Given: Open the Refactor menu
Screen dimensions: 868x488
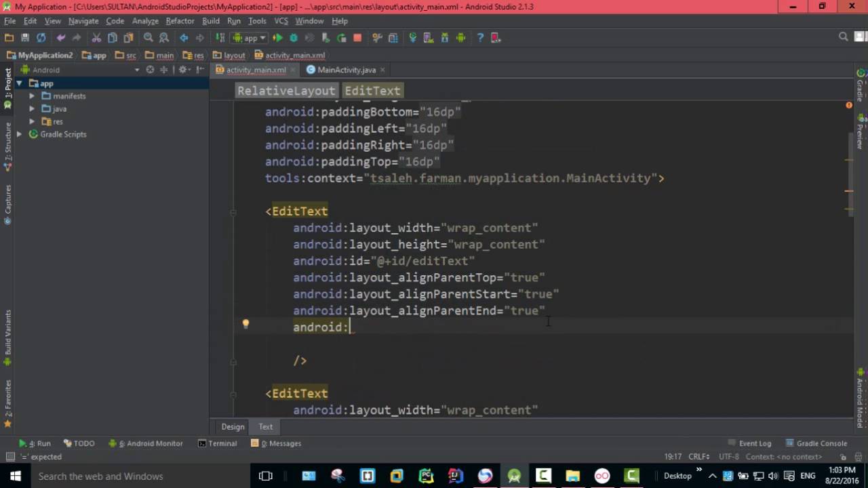Looking at the screenshot, I should (180, 21).
